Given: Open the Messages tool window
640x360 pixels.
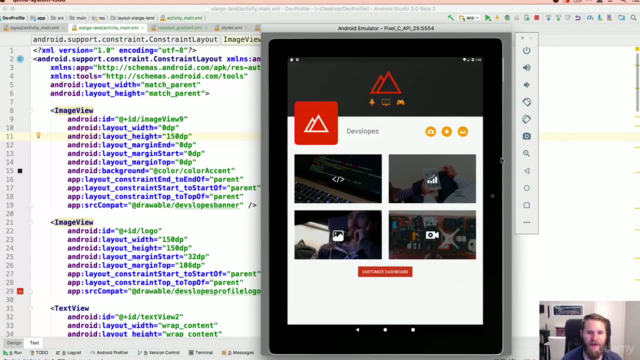Looking at the screenshot, I should point(238,353).
